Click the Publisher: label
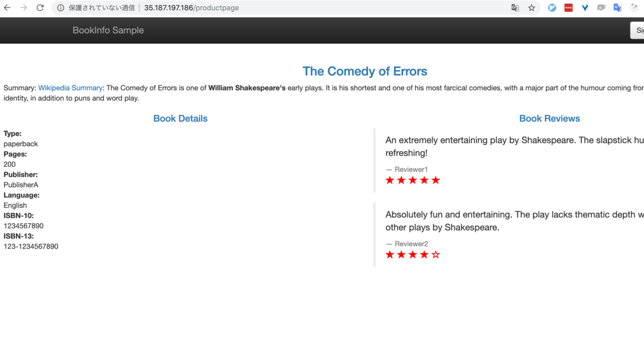This screenshot has width=644, height=352. [21, 174]
